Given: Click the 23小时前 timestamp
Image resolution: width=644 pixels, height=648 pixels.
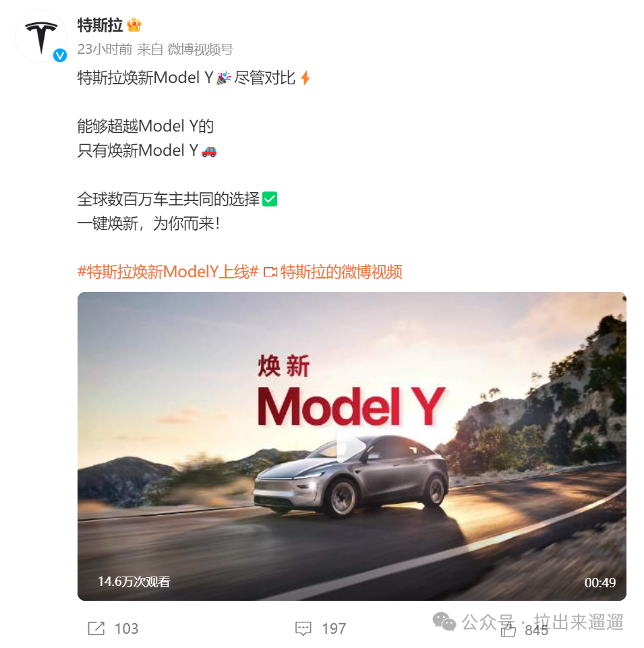Looking at the screenshot, I should (105, 50).
